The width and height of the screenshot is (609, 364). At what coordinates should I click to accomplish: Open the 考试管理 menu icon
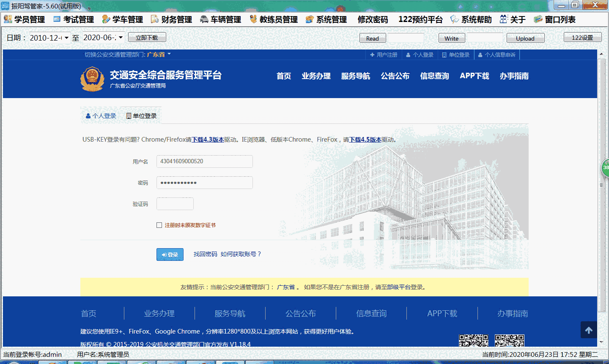coord(57,19)
